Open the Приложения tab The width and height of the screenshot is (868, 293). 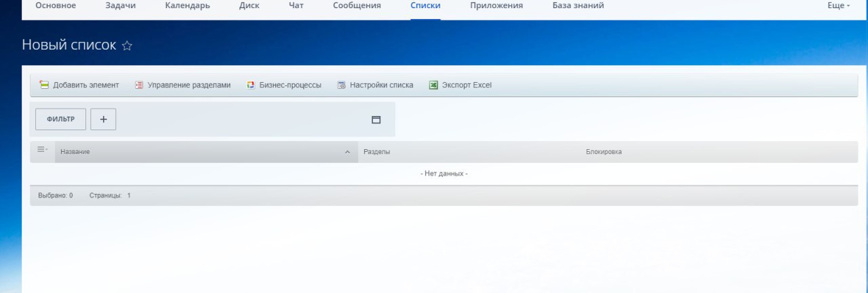(496, 5)
